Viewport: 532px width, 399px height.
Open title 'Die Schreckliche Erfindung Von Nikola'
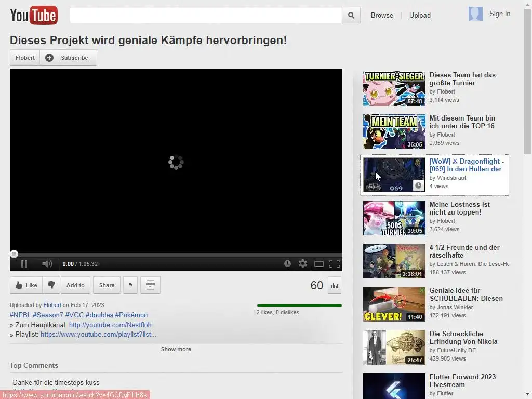click(x=463, y=337)
